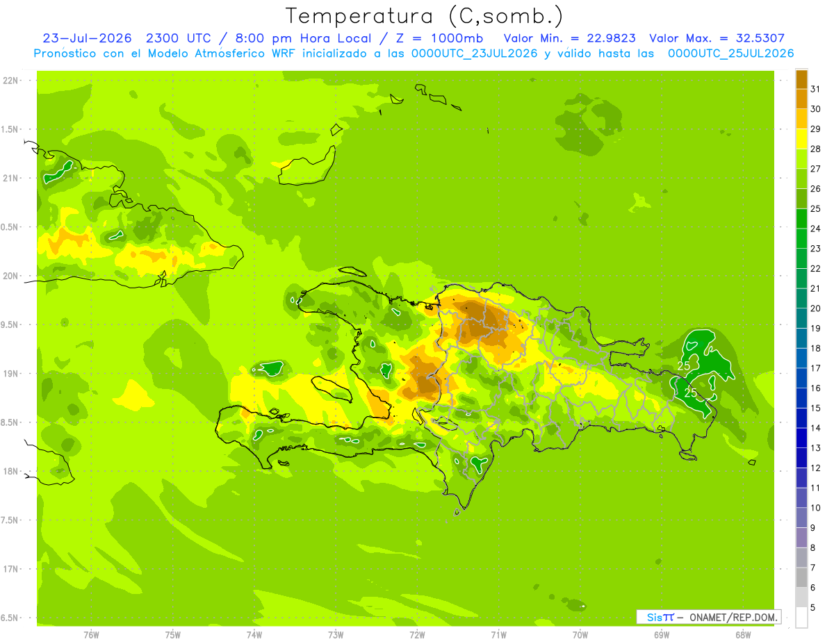This screenshot has height=644, width=834.
Task: Click the 'SisTT' logo text
Action: point(660,617)
